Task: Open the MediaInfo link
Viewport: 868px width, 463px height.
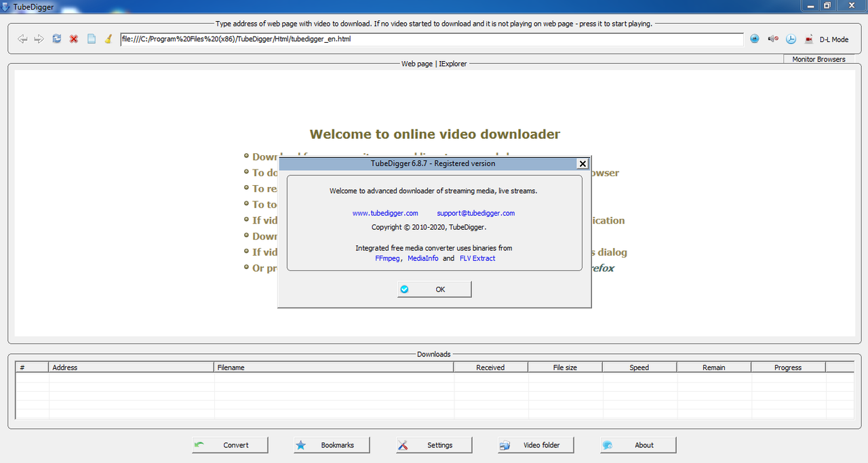Action: coord(422,258)
